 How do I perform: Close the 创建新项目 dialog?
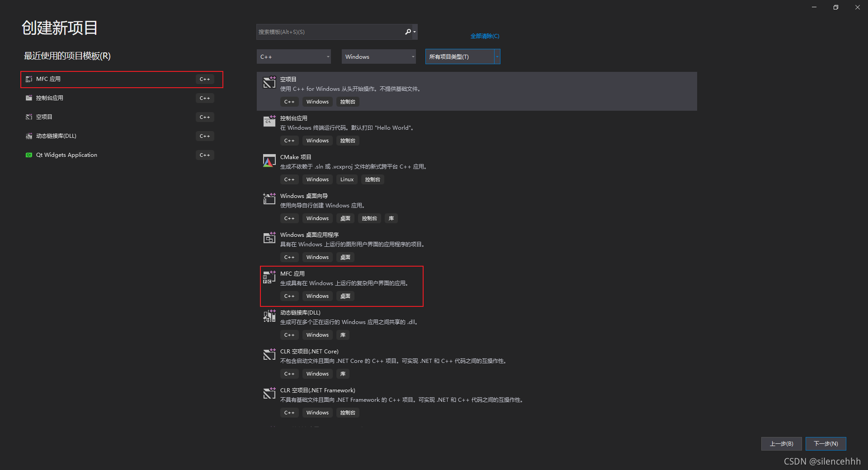858,7
